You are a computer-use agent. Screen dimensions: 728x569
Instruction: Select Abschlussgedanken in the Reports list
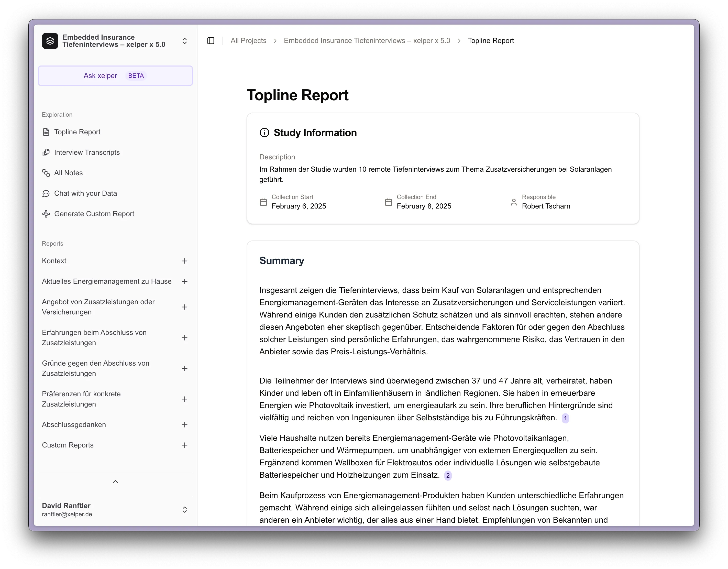(x=74, y=425)
